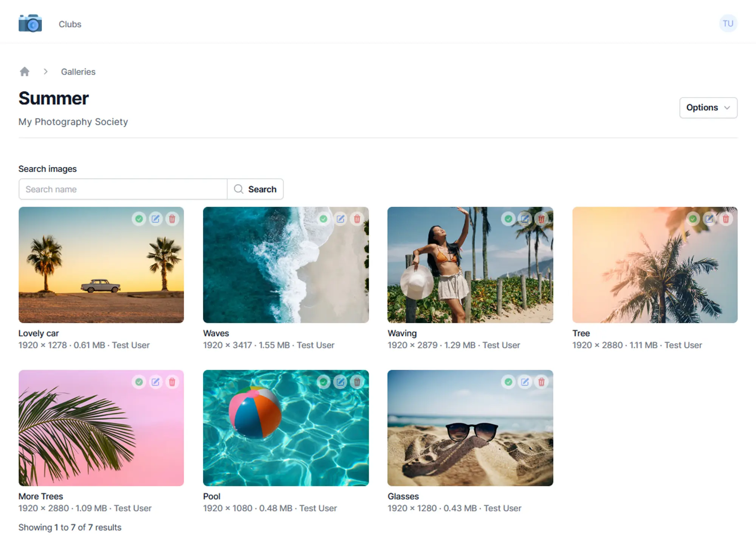Toggle approval checkmark on Lovely car

(x=139, y=219)
